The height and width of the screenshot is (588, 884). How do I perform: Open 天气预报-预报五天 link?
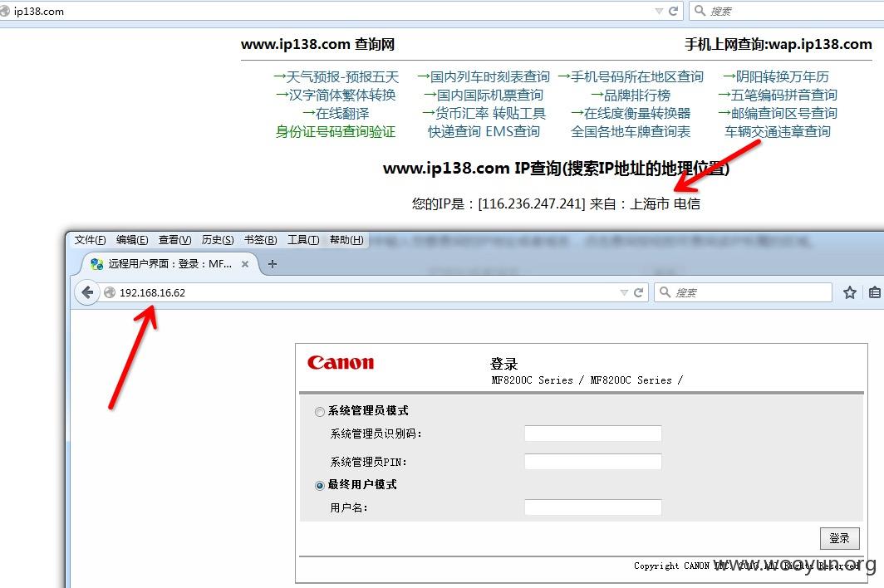click(x=336, y=76)
